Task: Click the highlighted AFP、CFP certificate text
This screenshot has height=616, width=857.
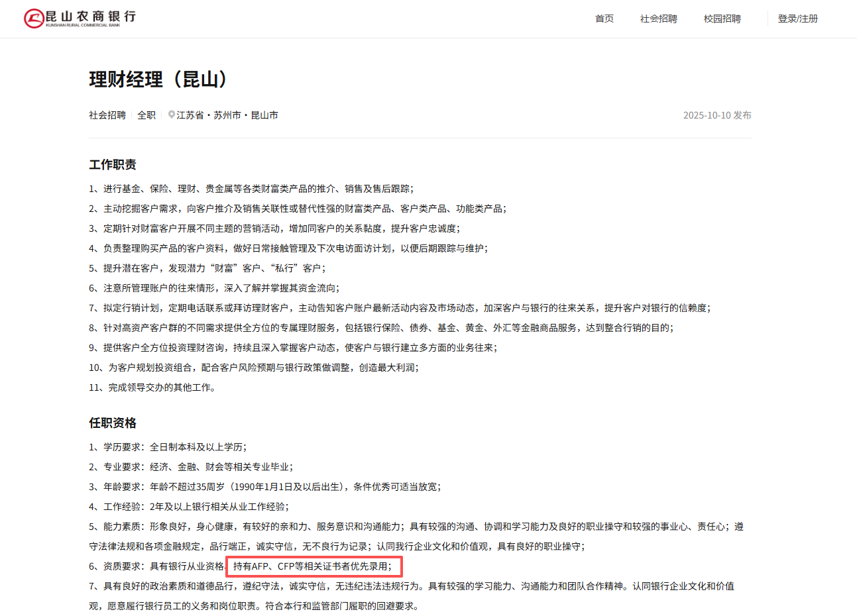Action: tap(313, 566)
